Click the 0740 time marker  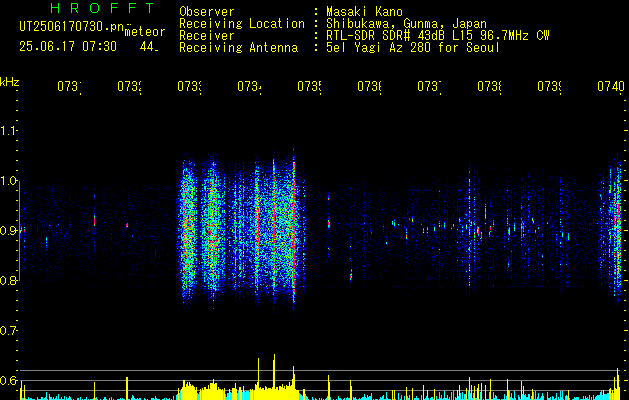coord(611,86)
